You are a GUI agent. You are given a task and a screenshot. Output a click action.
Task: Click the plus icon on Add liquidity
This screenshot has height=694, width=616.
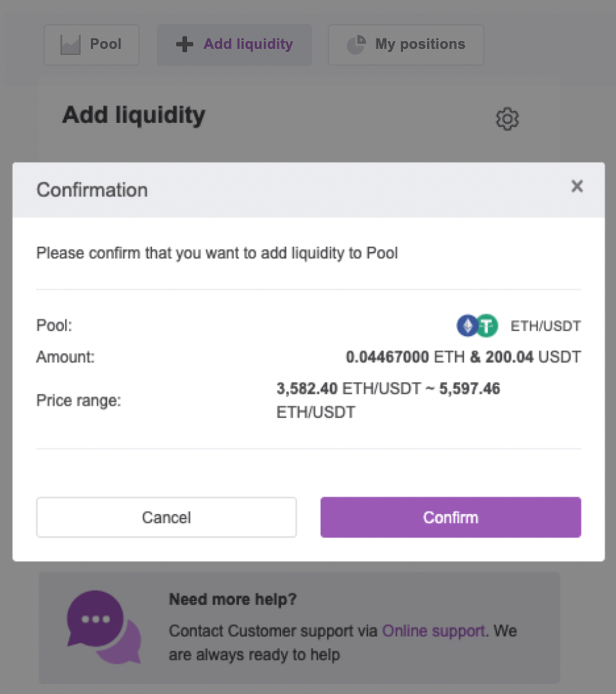pos(185,44)
